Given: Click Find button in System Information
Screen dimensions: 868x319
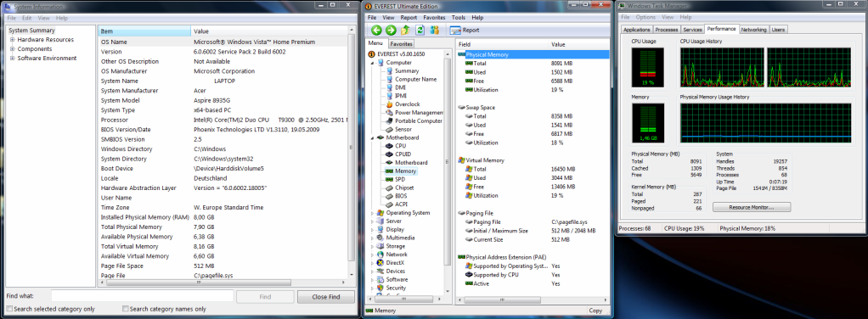Looking at the screenshot, I should 265,297.
